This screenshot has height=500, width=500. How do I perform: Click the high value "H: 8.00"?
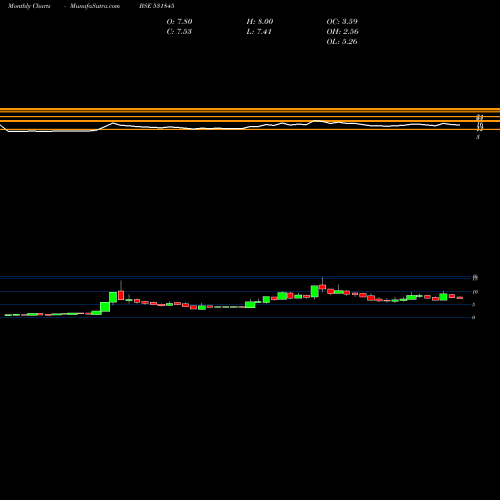point(260,21)
